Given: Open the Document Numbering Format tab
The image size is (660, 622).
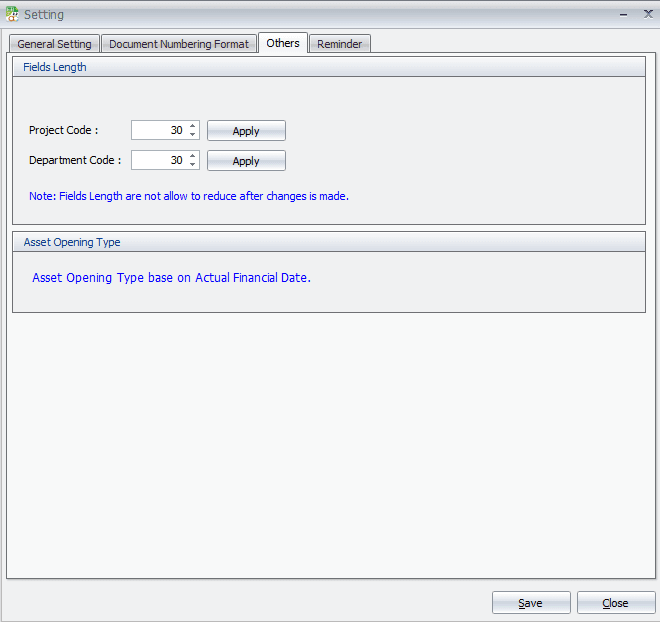Looking at the screenshot, I should coord(179,44).
